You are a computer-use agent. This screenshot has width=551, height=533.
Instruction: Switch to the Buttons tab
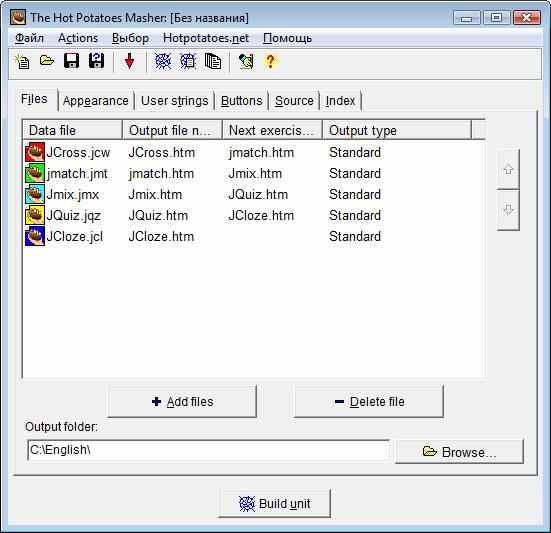tap(241, 101)
